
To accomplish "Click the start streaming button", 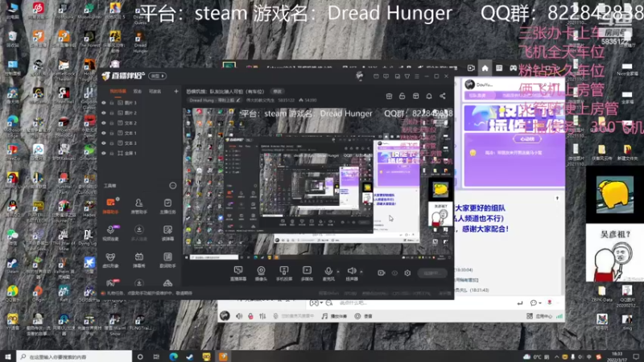I will [x=432, y=273].
